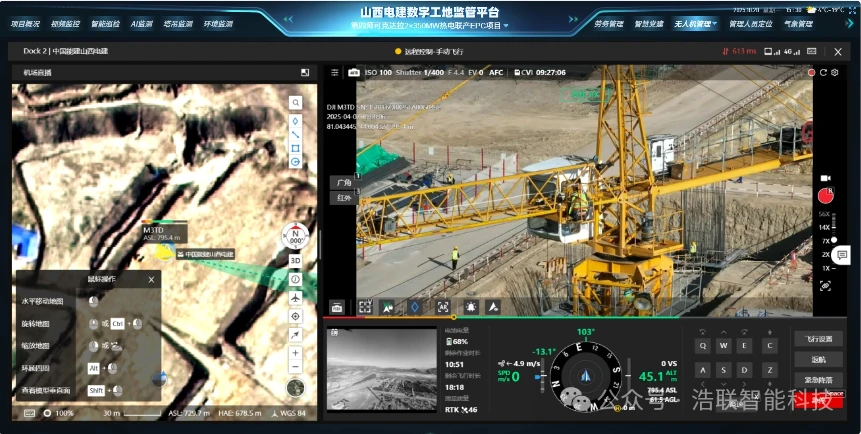Toggle the beacon light alarm icon
Image resolution: width=861 pixels, height=434 pixels.
click(x=471, y=308)
